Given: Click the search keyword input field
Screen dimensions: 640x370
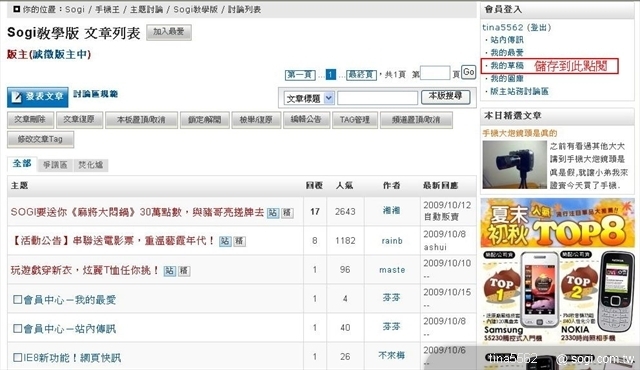Looking at the screenshot, I should (x=377, y=98).
